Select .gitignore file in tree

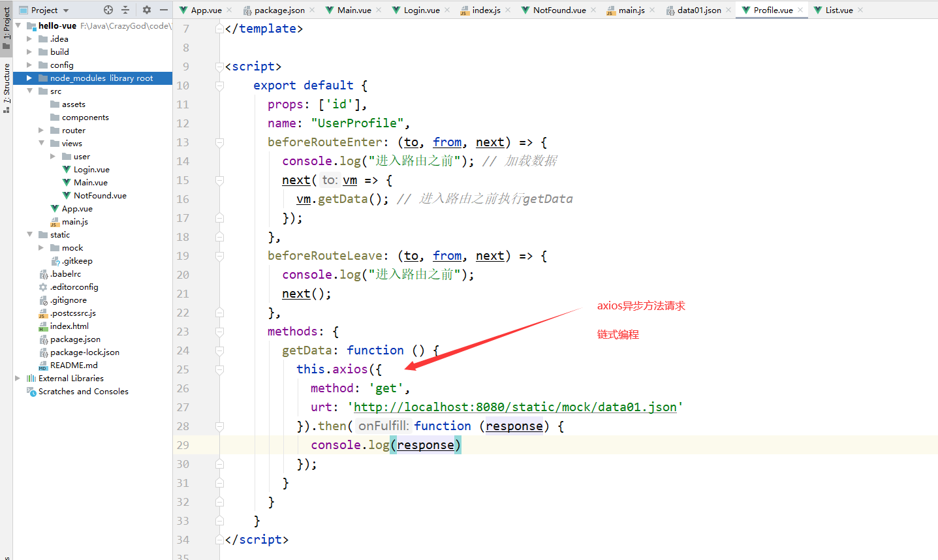tap(63, 300)
